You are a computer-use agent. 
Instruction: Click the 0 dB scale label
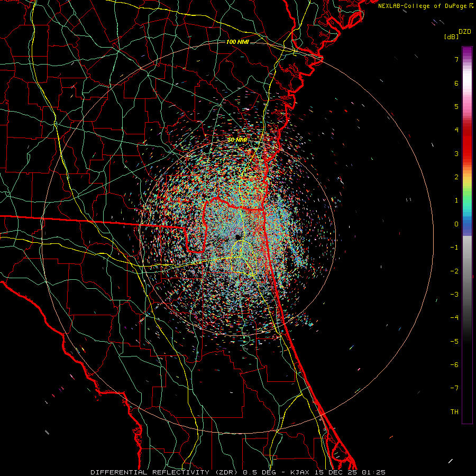point(456,224)
